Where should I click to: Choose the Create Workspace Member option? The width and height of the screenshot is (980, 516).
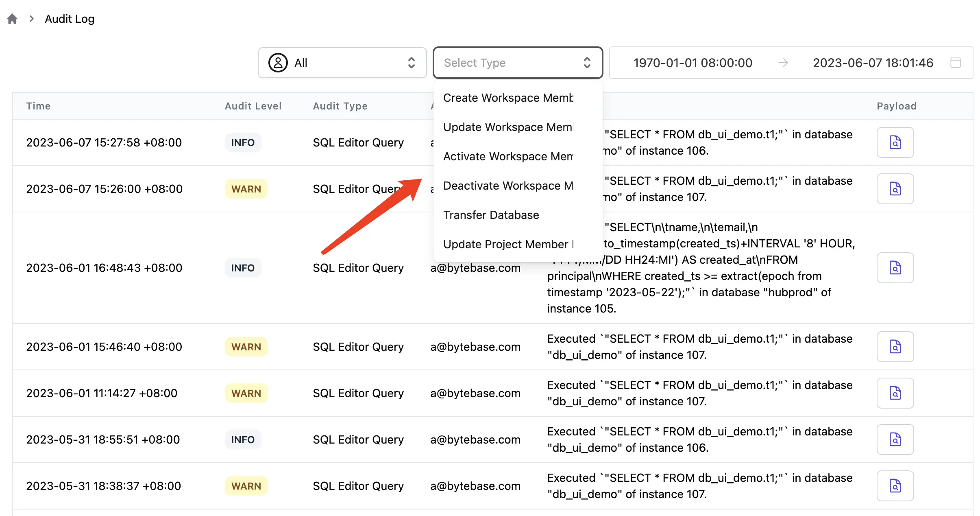[508, 98]
